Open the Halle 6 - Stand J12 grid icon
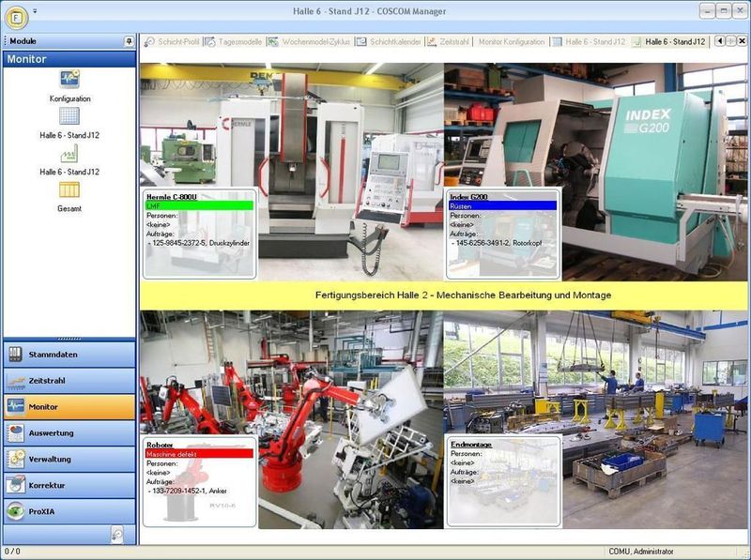Screen dimensions: 751x560 pos(69,115)
